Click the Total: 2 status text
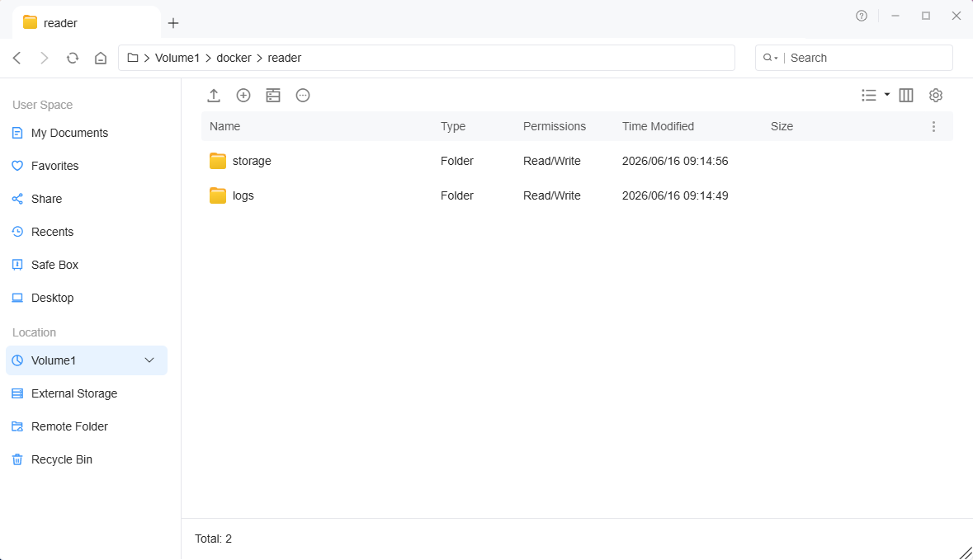 tap(214, 539)
